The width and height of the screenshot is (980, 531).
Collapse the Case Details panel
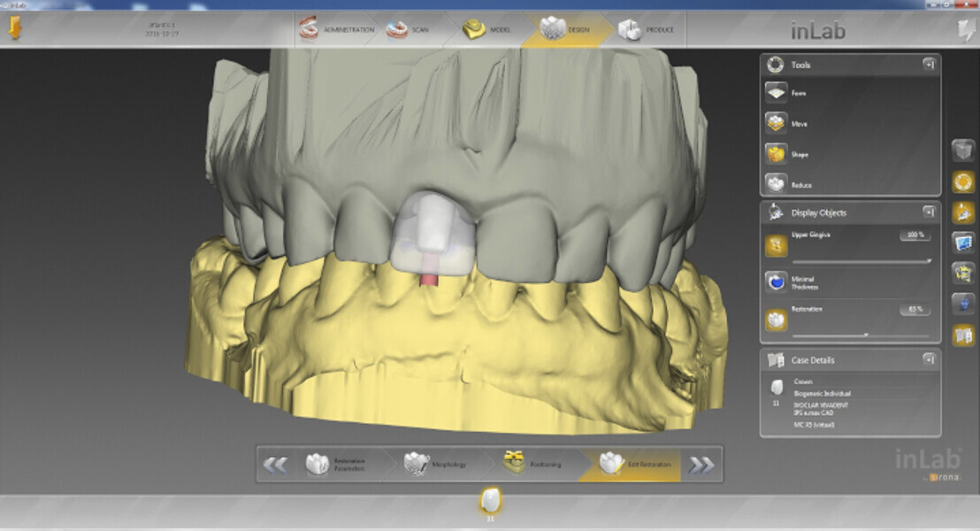(929, 359)
